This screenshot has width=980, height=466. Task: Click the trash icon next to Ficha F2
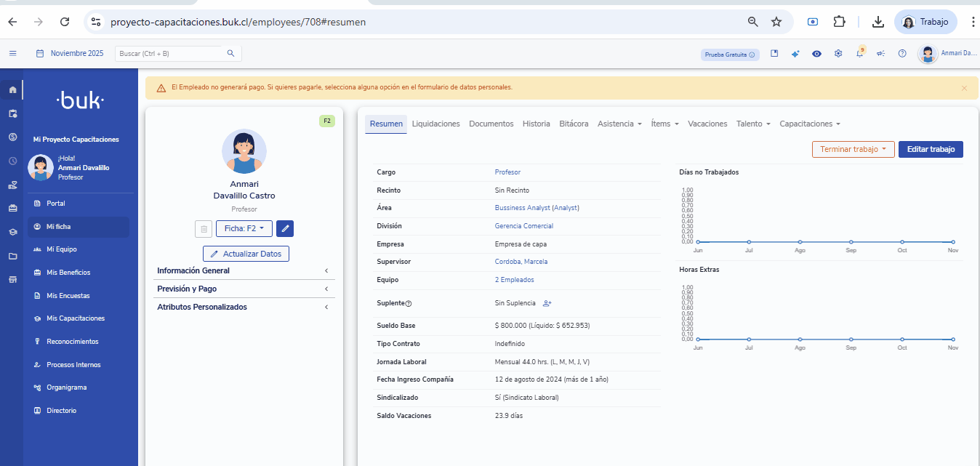pos(204,228)
